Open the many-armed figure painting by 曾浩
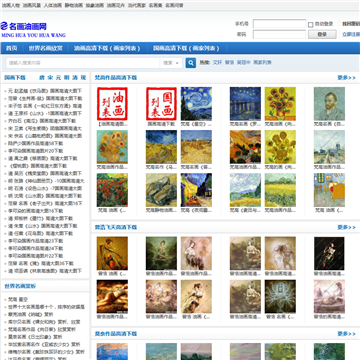This screenshot has height=360, width=360. click(x=280, y=296)
